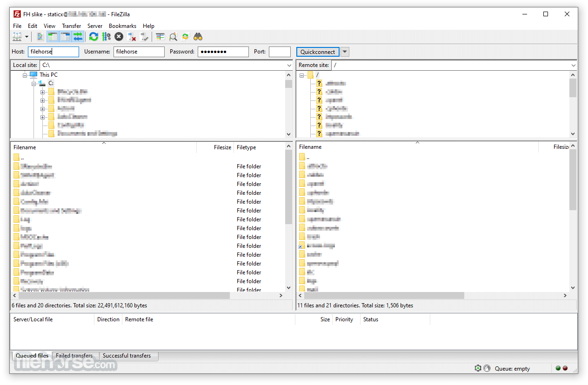The width and height of the screenshot is (588, 385).
Task: Open the Remote site path dropdown
Action: point(573,66)
